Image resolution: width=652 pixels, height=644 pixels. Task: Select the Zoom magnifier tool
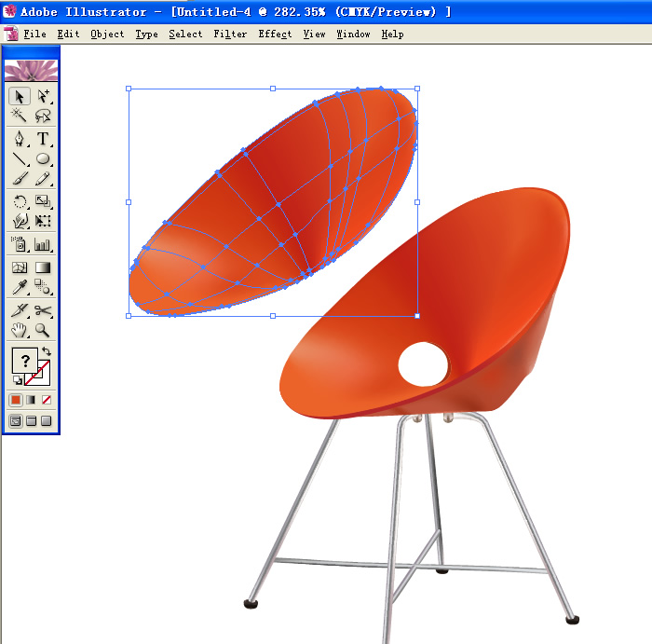(43, 330)
